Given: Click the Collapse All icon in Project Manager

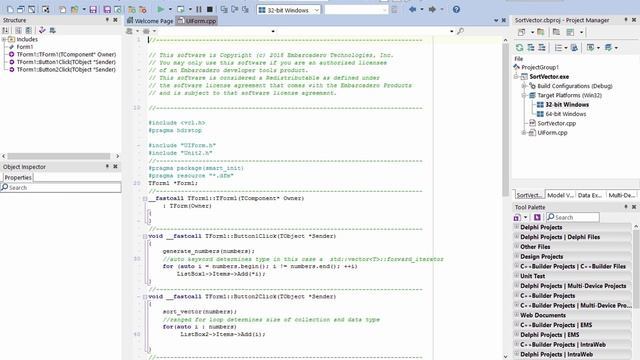Looking at the screenshot, I should click(x=542, y=48).
